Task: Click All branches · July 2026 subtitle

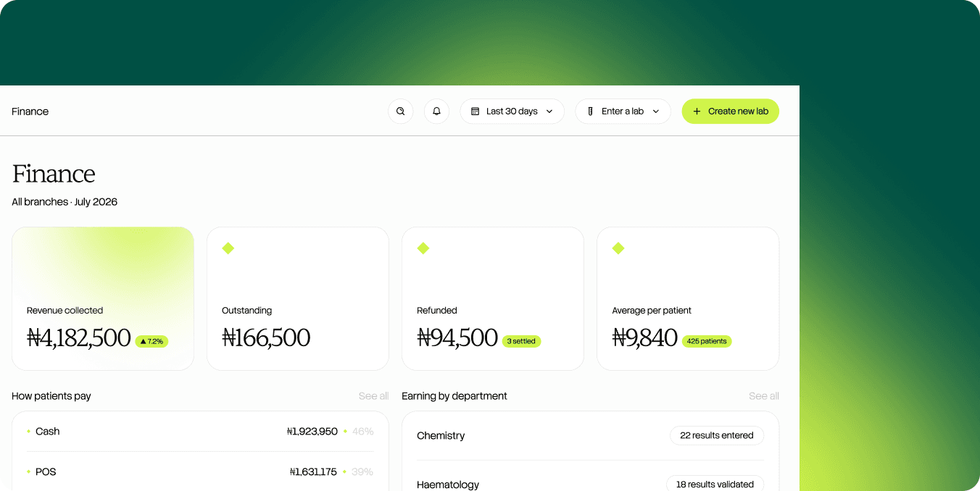Action: point(65,202)
